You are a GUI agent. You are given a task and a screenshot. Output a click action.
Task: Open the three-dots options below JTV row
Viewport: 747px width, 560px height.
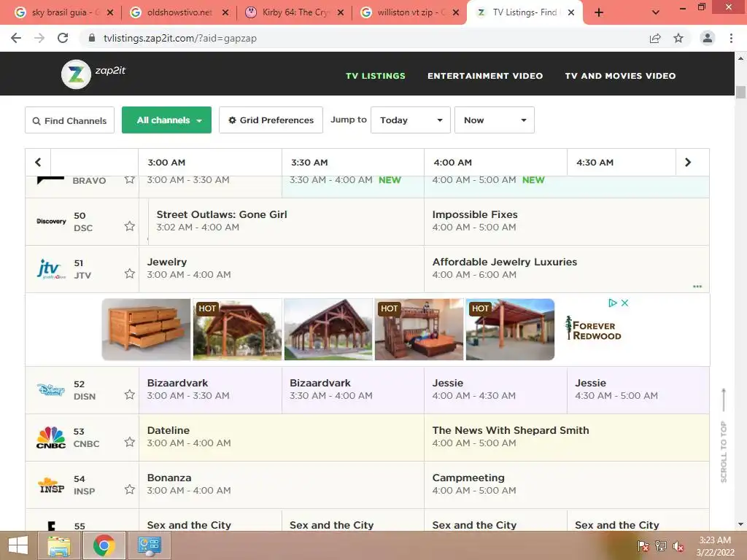[x=697, y=286]
